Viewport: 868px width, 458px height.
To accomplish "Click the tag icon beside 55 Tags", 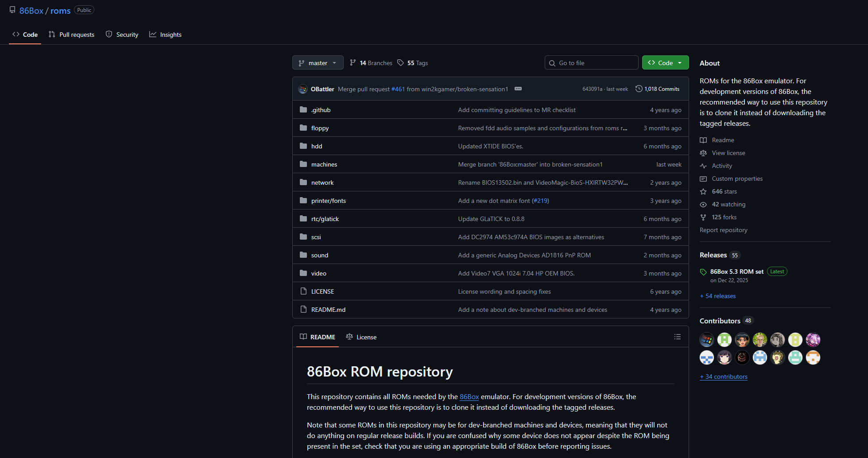I will pos(401,63).
